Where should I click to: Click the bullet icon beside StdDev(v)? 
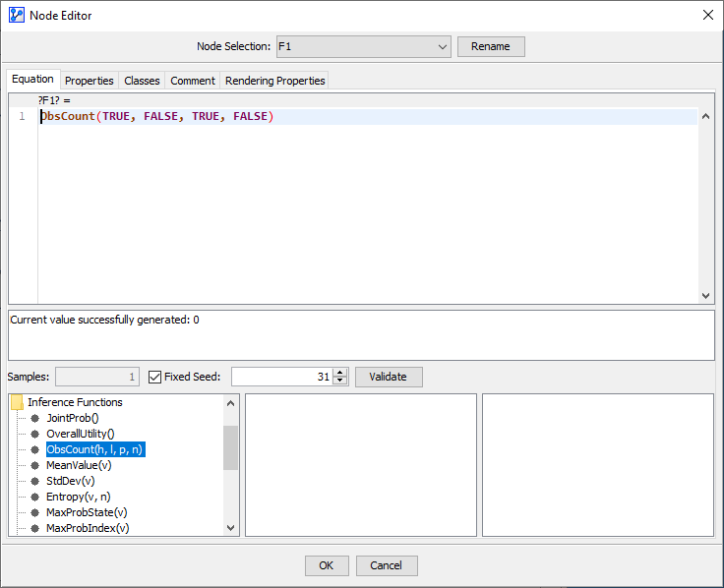[35, 481]
